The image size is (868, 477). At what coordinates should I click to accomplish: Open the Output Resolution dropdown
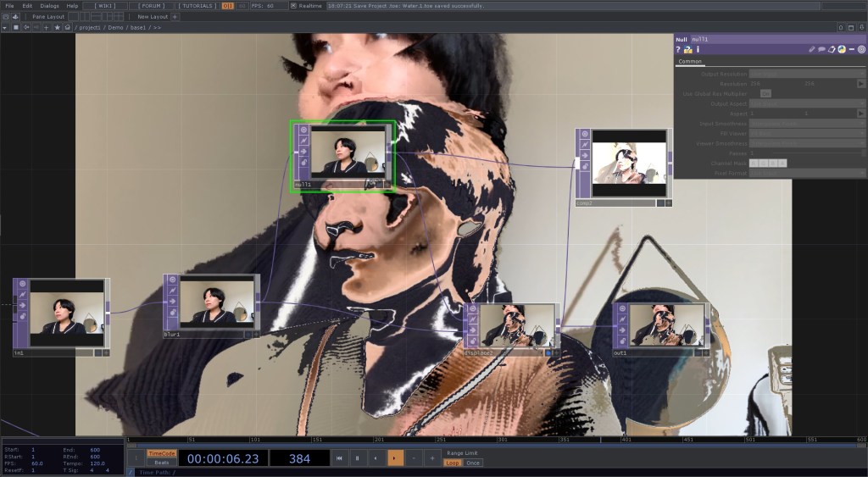pos(806,74)
